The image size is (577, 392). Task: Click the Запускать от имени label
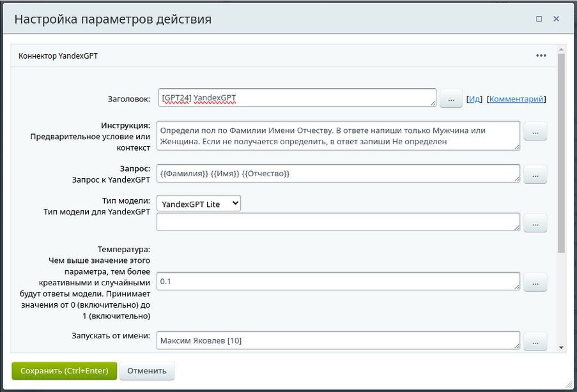(111, 336)
